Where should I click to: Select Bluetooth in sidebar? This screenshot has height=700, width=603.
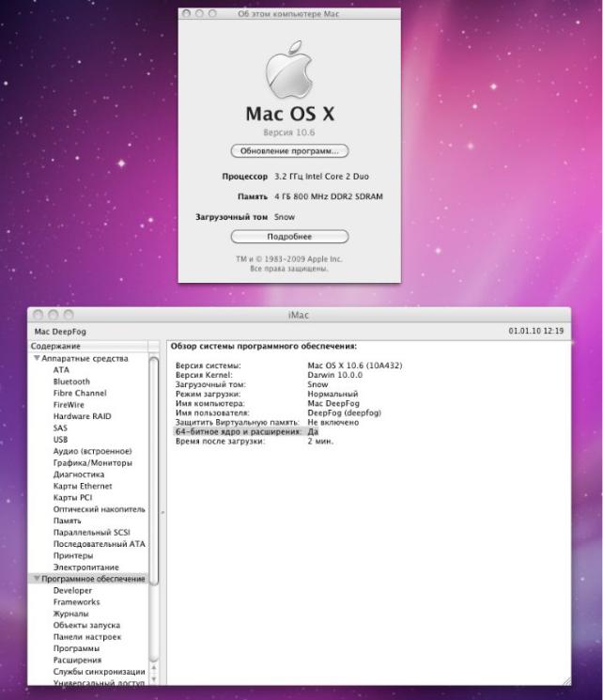tap(71, 381)
